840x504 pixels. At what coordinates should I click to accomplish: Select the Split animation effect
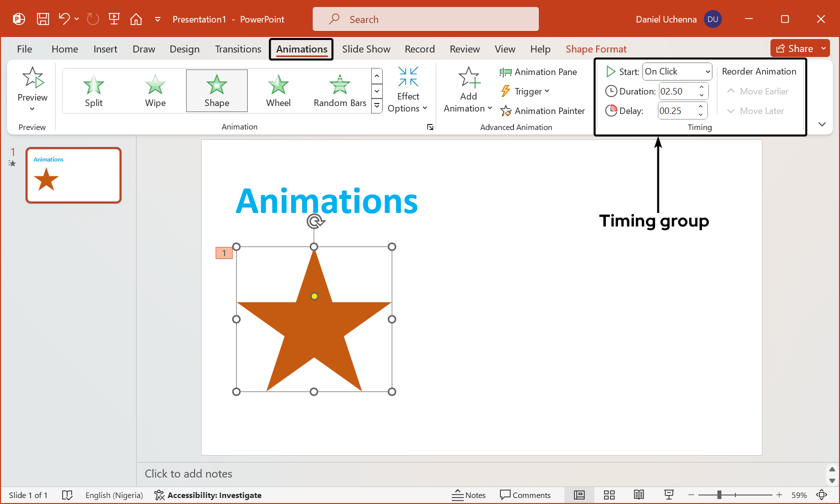pyautogui.click(x=93, y=90)
